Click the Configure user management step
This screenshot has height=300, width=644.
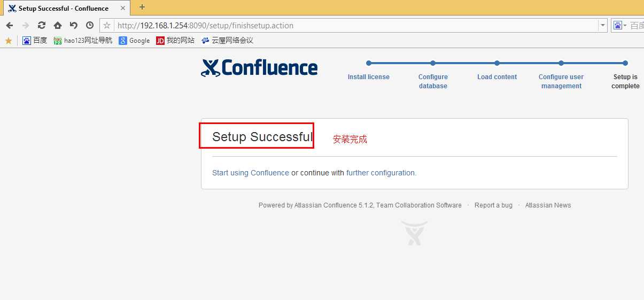click(561, 81)
